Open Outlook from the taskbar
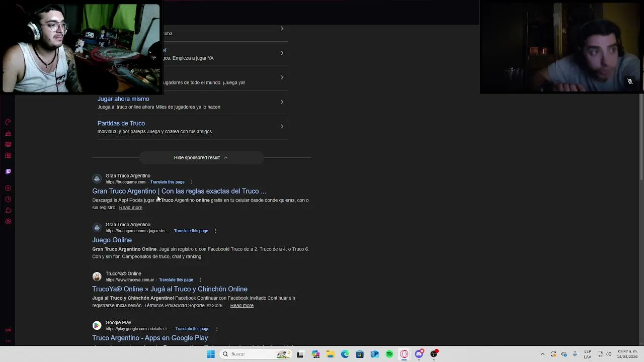This screenshot has height=362, width=644. (x=375, y=354)
